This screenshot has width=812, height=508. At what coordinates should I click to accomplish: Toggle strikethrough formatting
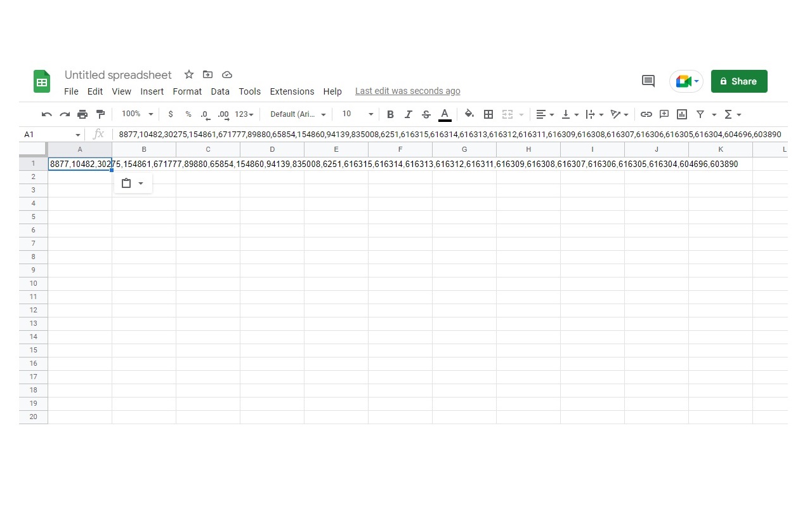coord(426,114)
